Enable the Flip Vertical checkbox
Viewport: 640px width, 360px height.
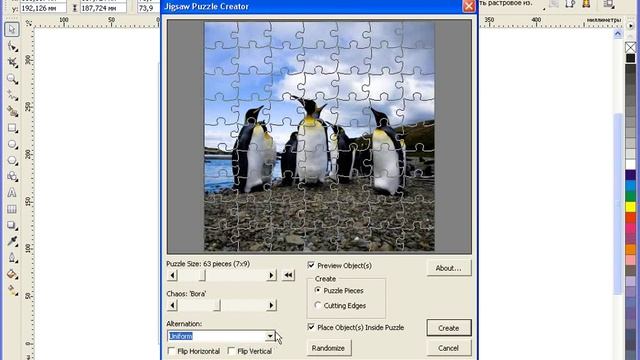click(231, 351)
